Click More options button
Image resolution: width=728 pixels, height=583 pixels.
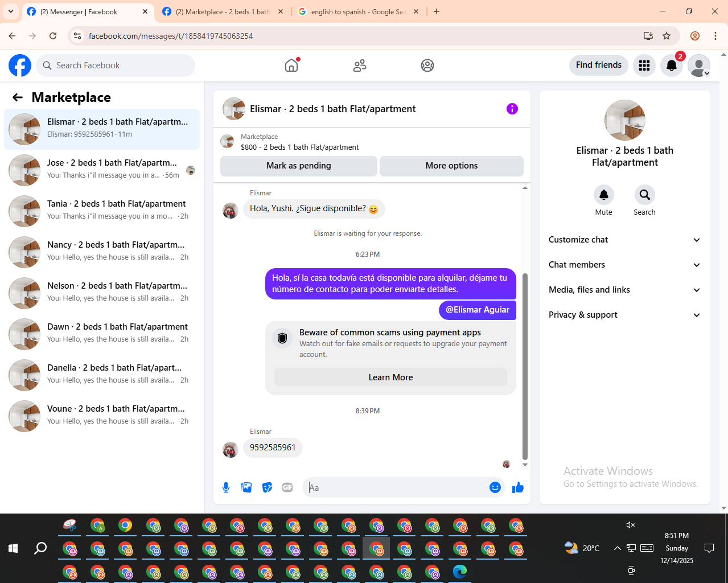(x=452, y=166)
